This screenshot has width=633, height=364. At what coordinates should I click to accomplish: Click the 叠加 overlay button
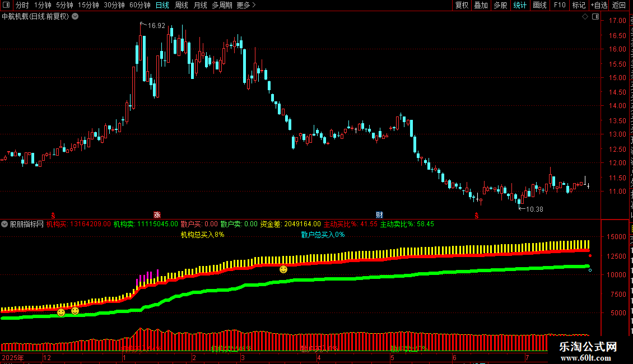pyautogui.click(x=481, y=5)
